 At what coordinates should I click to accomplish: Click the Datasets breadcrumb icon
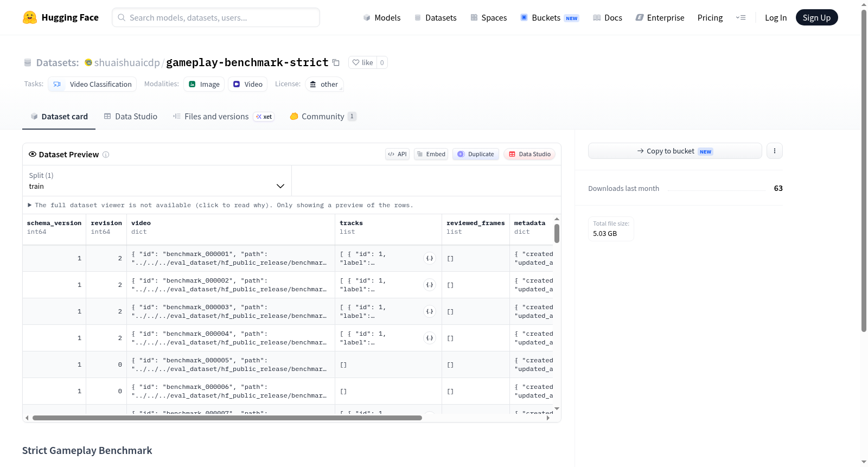pos(28,62)
